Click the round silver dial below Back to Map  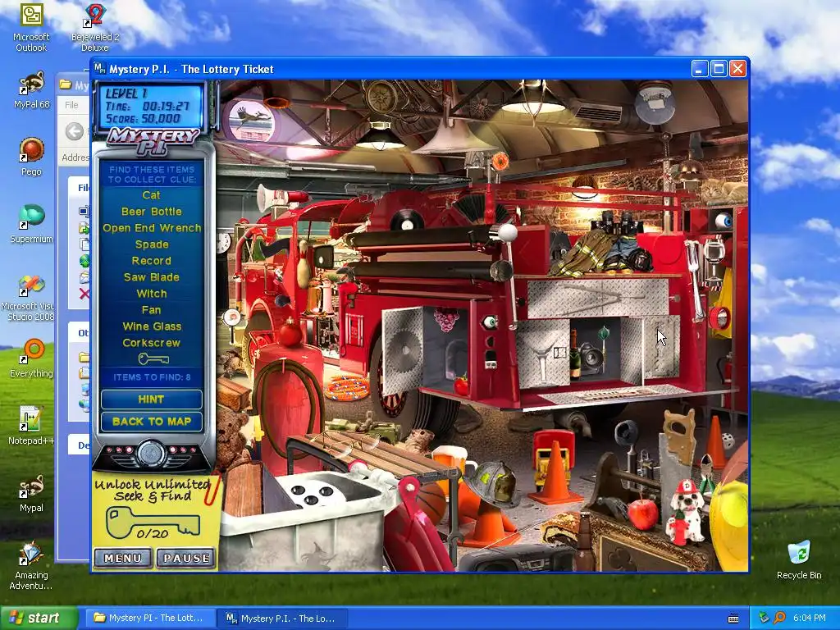(x=151, y=454)
